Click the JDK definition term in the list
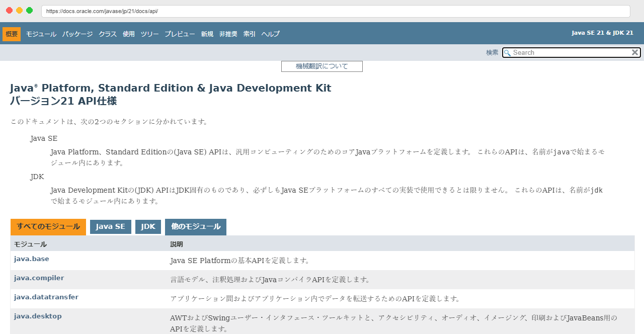 [37, 177]
